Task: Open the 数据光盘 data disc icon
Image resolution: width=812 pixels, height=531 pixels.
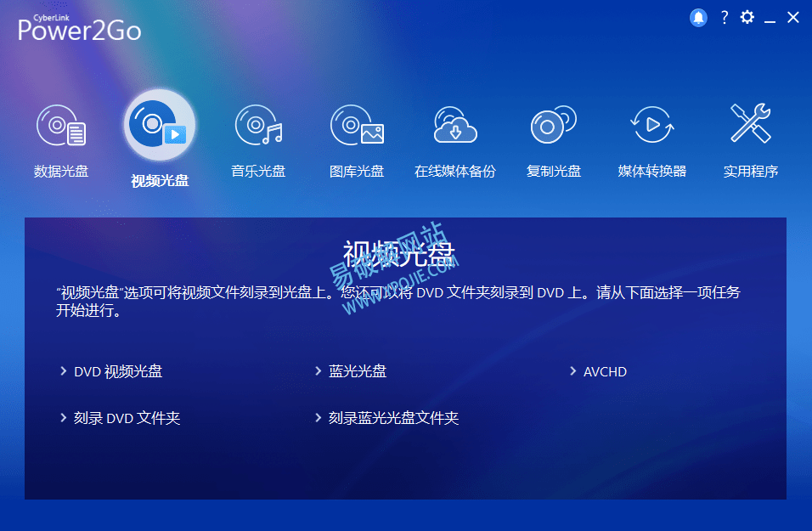Action: [61, 126]
